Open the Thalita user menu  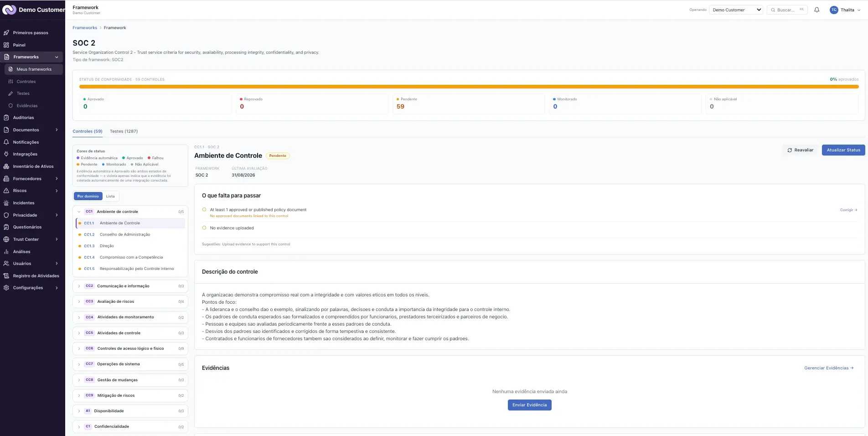(x=845, y=10)
